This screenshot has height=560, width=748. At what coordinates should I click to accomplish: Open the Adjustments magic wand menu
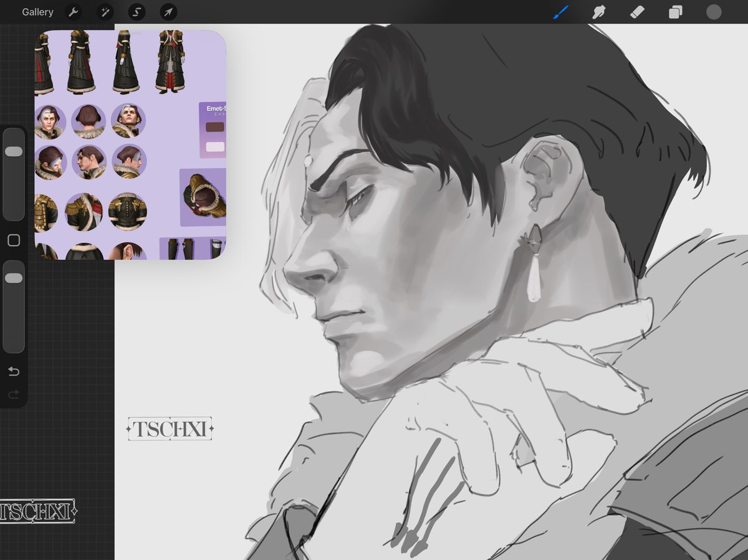point(105,12)
